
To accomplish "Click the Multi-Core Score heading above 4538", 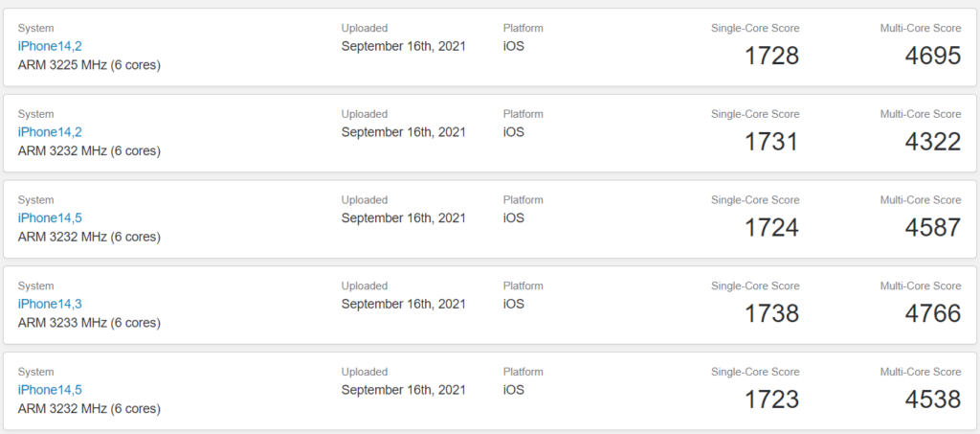I will coord(921,372).
